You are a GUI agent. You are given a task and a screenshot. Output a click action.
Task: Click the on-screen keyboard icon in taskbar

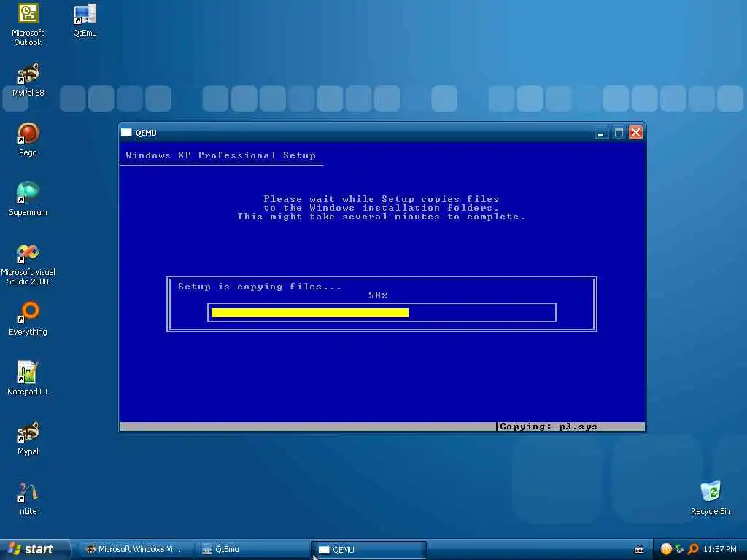tap(639, 550)
